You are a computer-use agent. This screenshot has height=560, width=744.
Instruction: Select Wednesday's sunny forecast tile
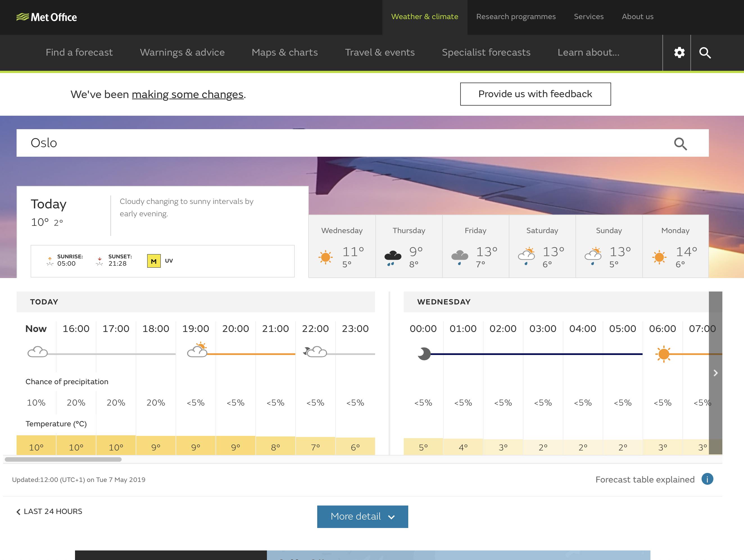tap(342, 246)
